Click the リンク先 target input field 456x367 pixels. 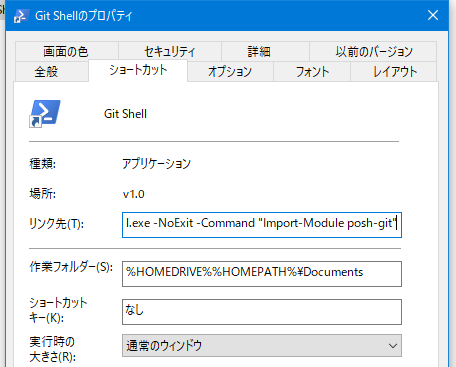[x=262, y=225]
